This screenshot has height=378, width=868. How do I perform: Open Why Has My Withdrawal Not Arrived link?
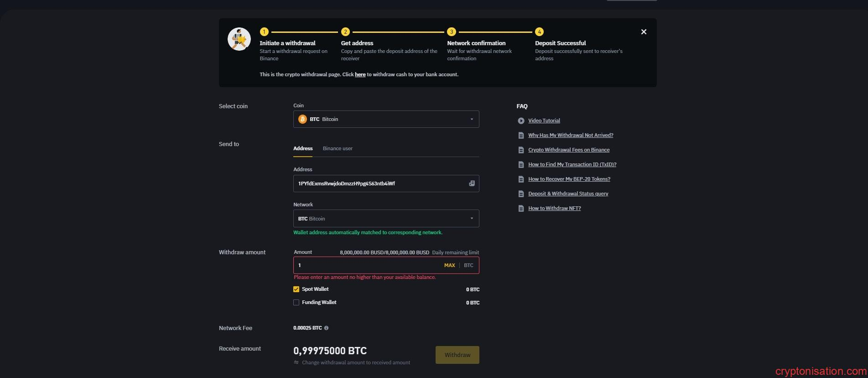coord(571,135)
